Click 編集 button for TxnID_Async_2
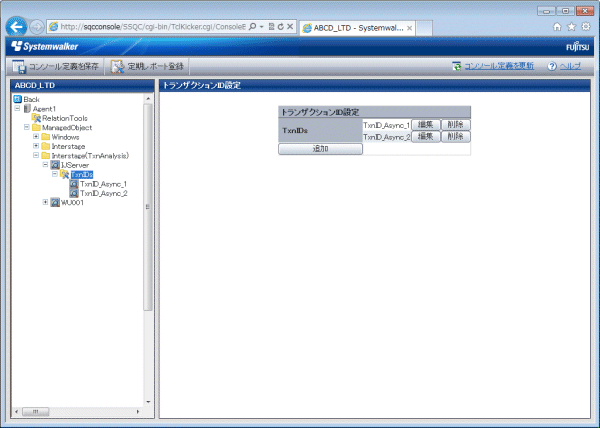Screen dimensions: 600x428 pos(426,137)
